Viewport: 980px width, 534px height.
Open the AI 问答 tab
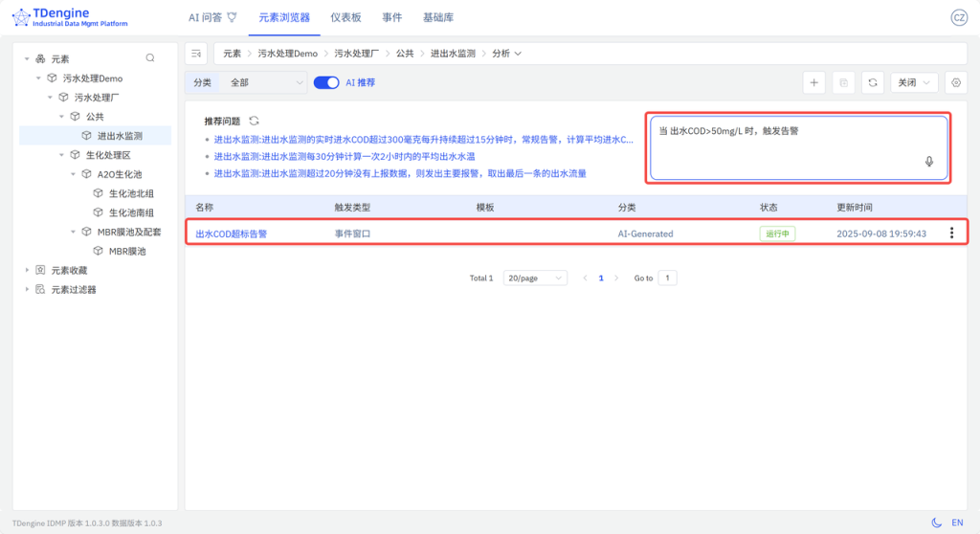(212, 17)
